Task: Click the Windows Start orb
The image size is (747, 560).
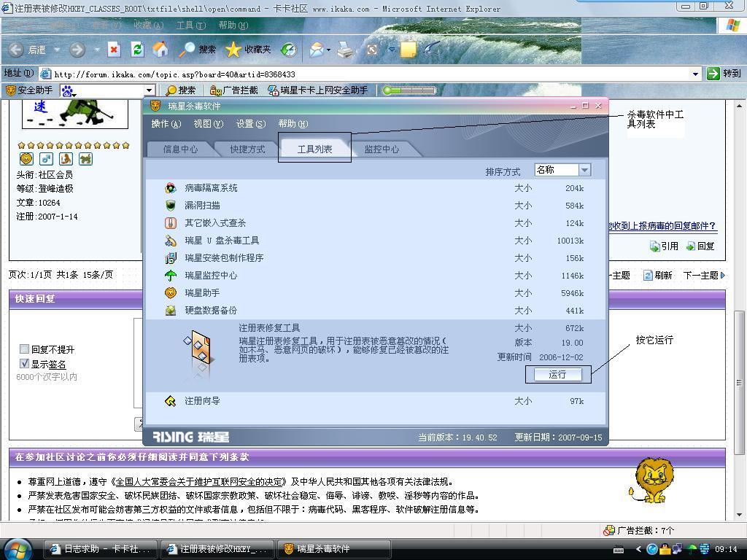Action: pos(18,549)
